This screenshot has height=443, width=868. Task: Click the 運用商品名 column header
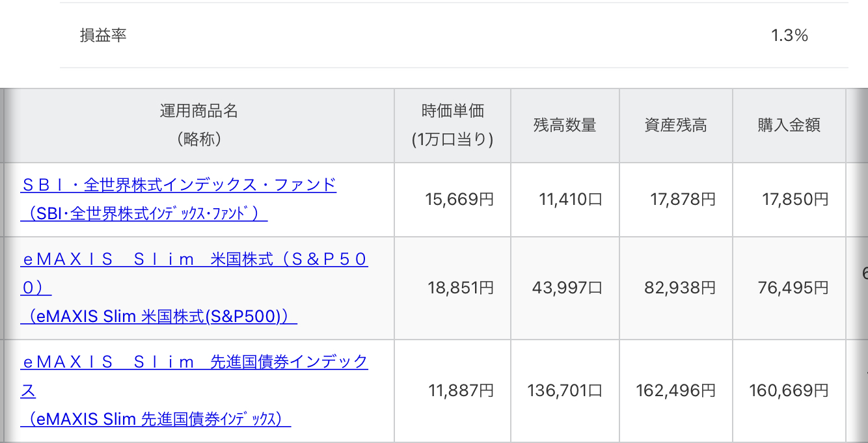tap(199, 126)
